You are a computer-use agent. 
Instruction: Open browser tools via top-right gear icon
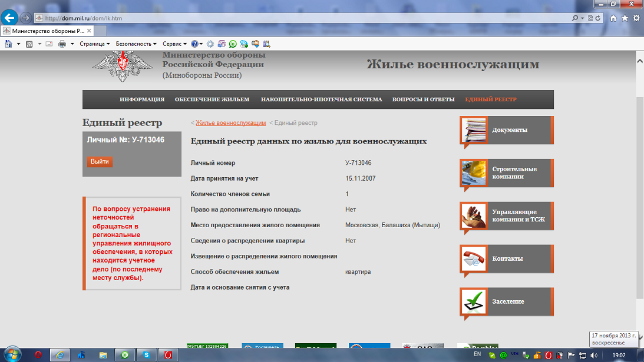[x=636, y=18]
